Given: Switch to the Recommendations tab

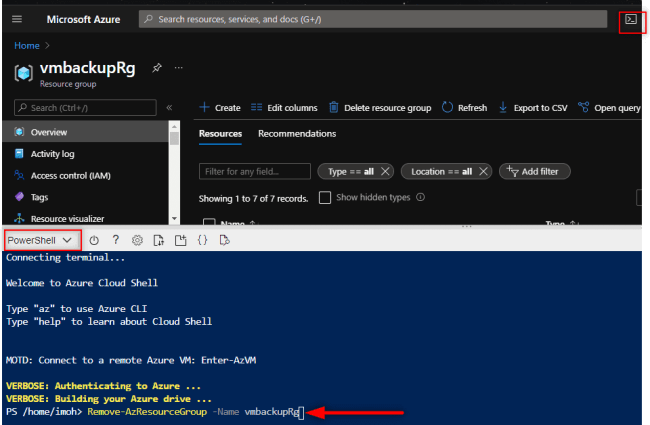Looking at the screenshot, I should (297, 134).
